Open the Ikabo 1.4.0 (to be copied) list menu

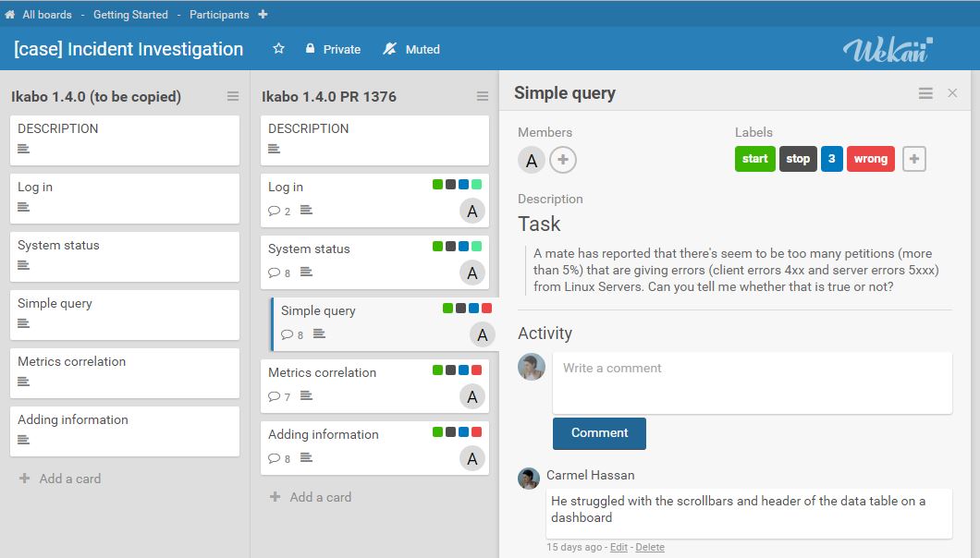click(x=232, y=96)
